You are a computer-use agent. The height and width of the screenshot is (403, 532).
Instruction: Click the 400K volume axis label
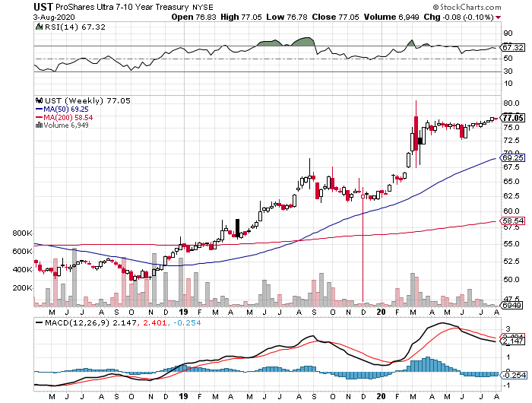point(22,270)
